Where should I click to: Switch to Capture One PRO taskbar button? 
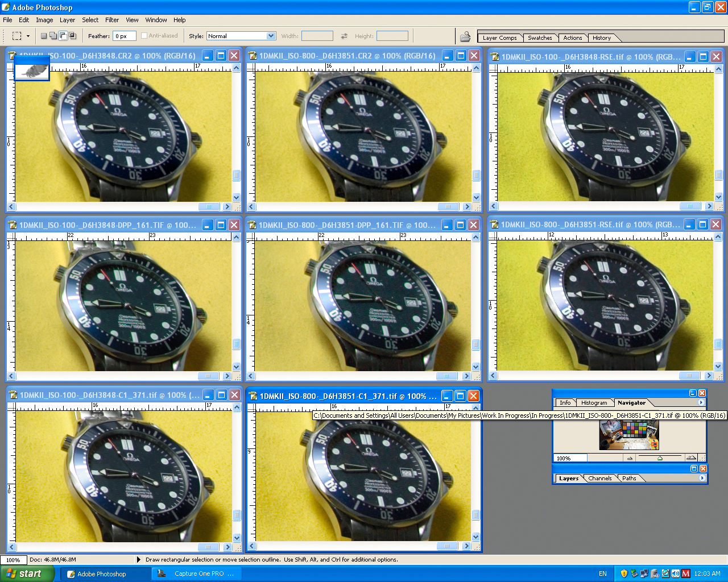(x=197, y=574)
